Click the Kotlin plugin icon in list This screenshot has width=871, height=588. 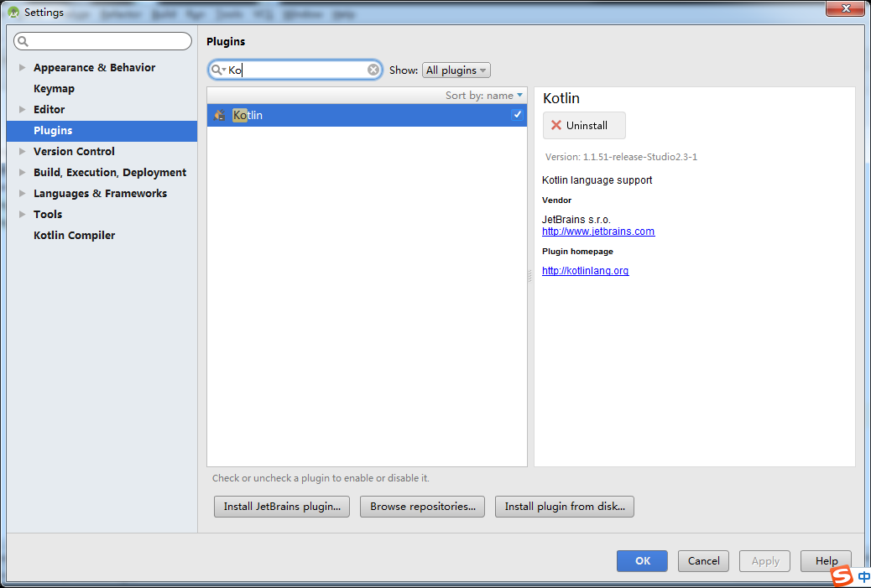point(220,116)
